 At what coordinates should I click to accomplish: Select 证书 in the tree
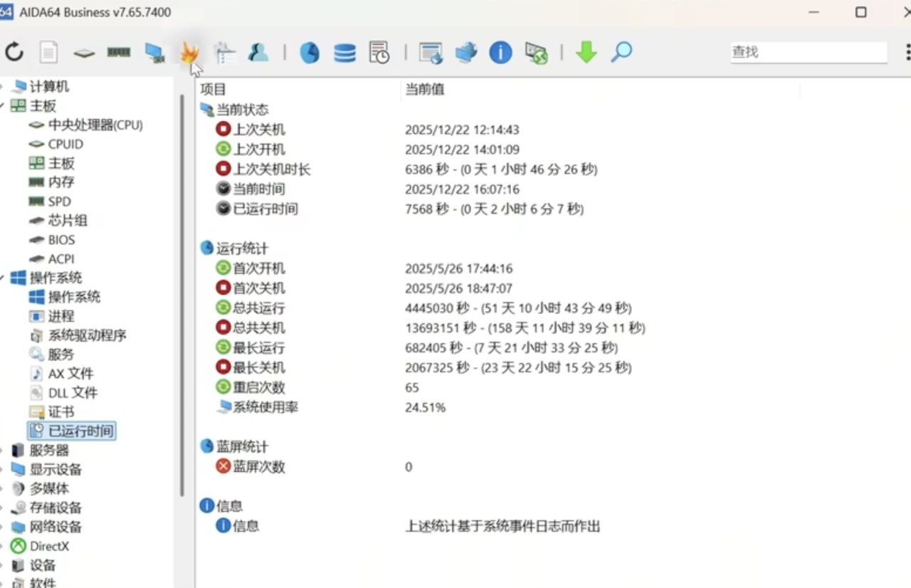pyautogui.click(x=61, y=411)
